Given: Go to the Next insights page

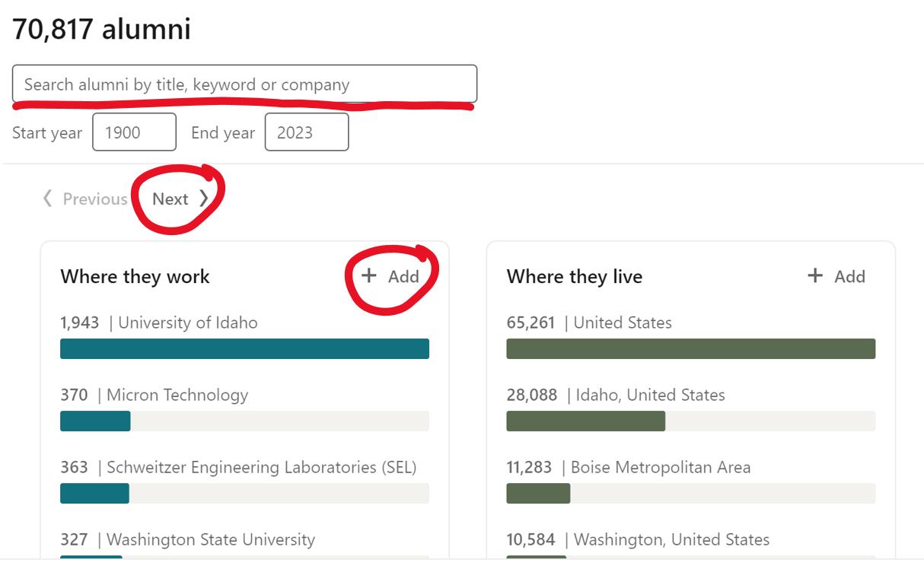Looking at the screenshot, I should pos(171,199).
